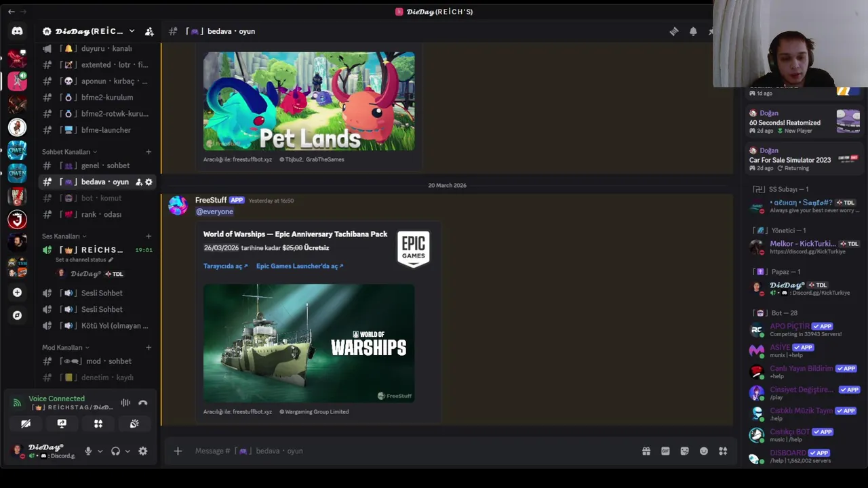The height and width of the screenshot is (488, 868).
Task: Open the mod sohbet channel
Action: click(x=98, y=361)
